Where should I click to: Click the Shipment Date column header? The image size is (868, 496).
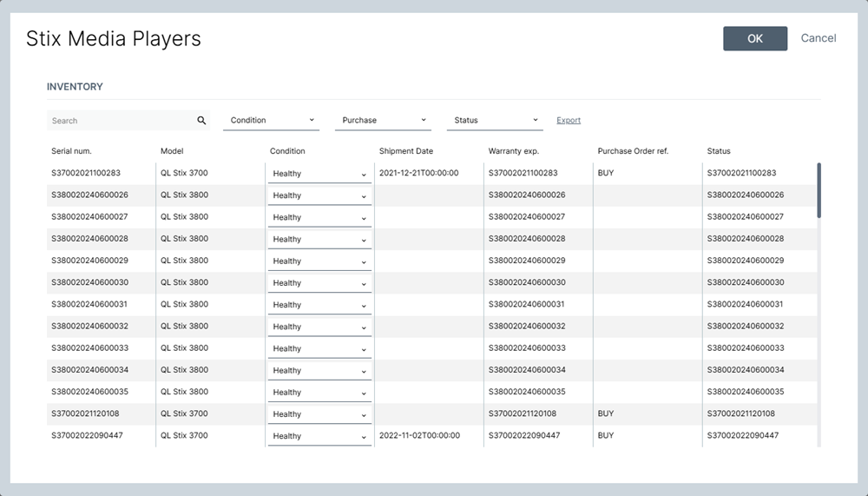(405, 151)
